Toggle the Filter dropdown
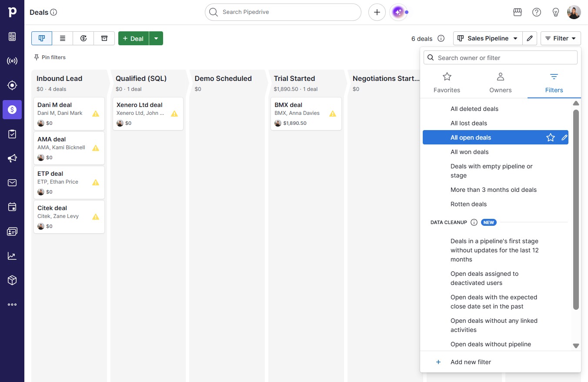Screen dimensions: 588x382 [561, 38]
